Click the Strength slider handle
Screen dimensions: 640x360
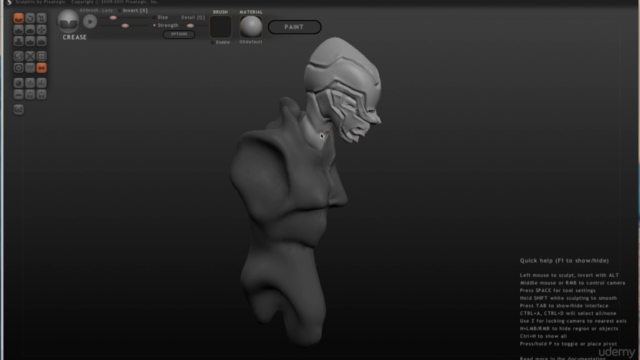tap(125, 26)
